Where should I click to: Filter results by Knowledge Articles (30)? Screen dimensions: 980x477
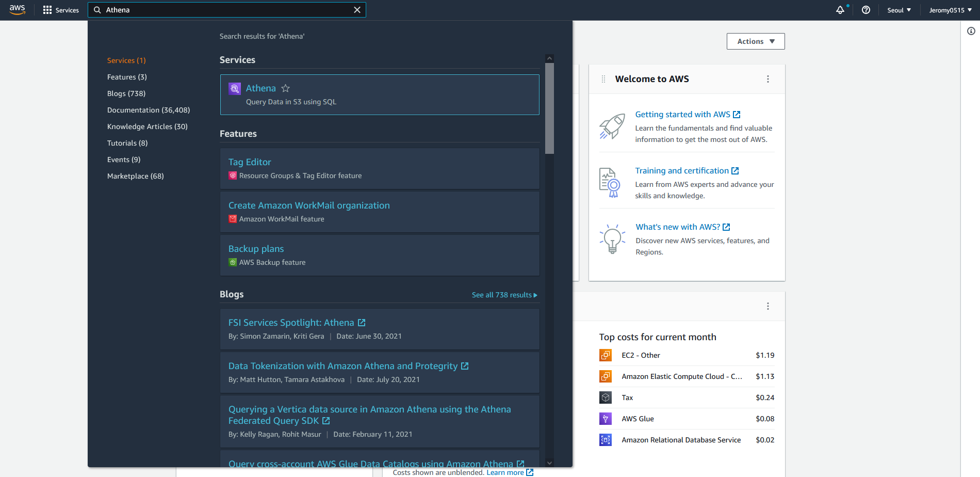click(148, 126)
